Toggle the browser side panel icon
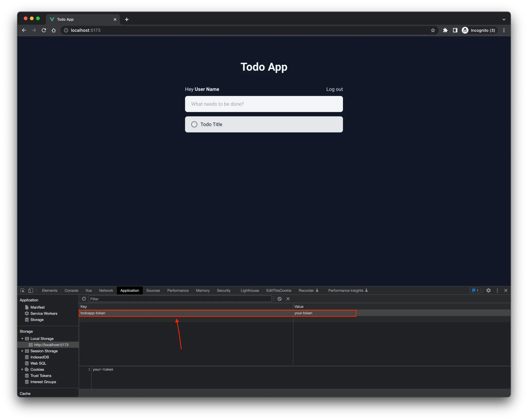528x420 pixels. (455, 30)
